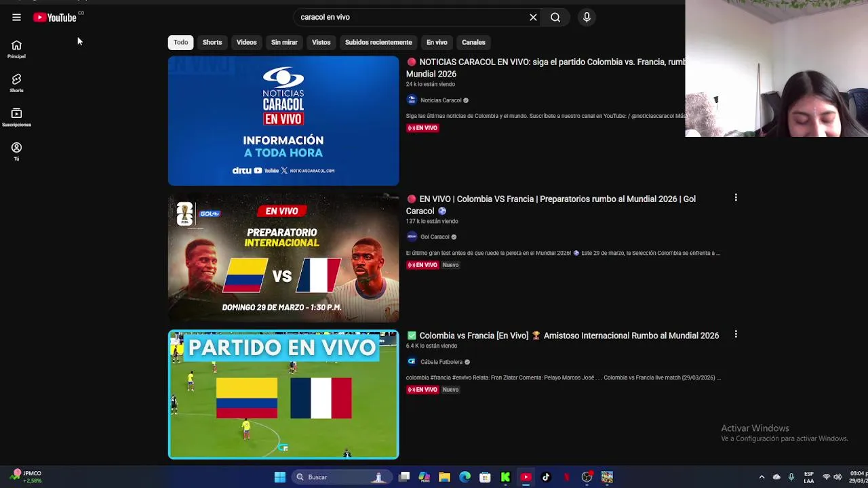868x488 pixels.
Task: Click the Nuevo badge on Gol Caracol video
Action: 450,265
